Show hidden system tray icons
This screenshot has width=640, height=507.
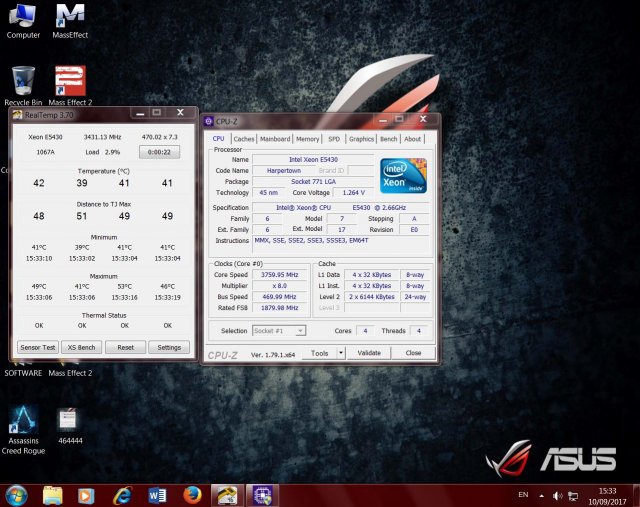(x=542, y=495)
